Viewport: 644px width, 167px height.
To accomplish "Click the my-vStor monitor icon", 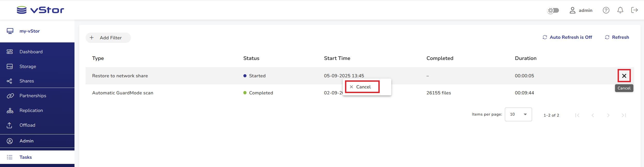I will 10,31.
